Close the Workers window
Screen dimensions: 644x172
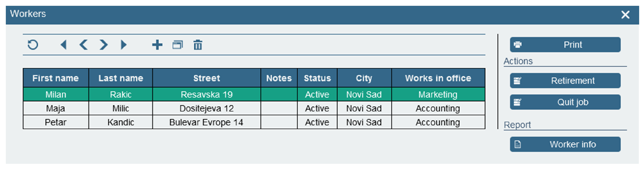click(x=625, y=15)
